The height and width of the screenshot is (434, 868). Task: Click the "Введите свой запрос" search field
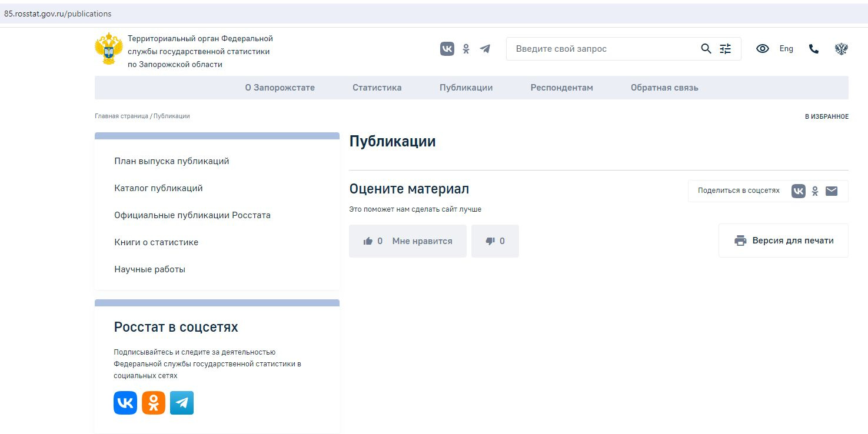pos(600,49)
